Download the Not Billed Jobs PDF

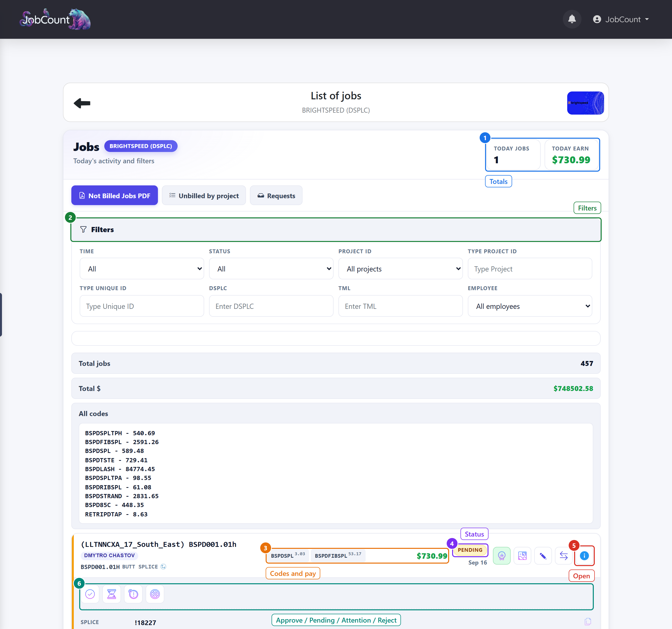pos(114,195)
